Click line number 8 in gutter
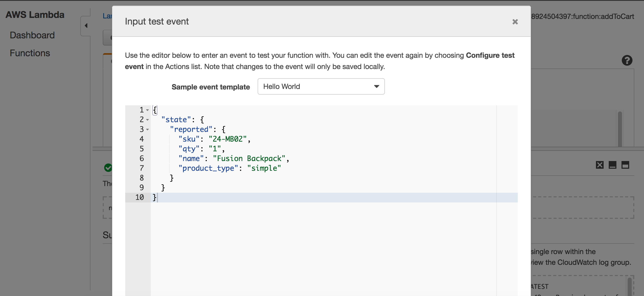Image resolution: width=644 pixels, height=296 pixels. point(142,178)
